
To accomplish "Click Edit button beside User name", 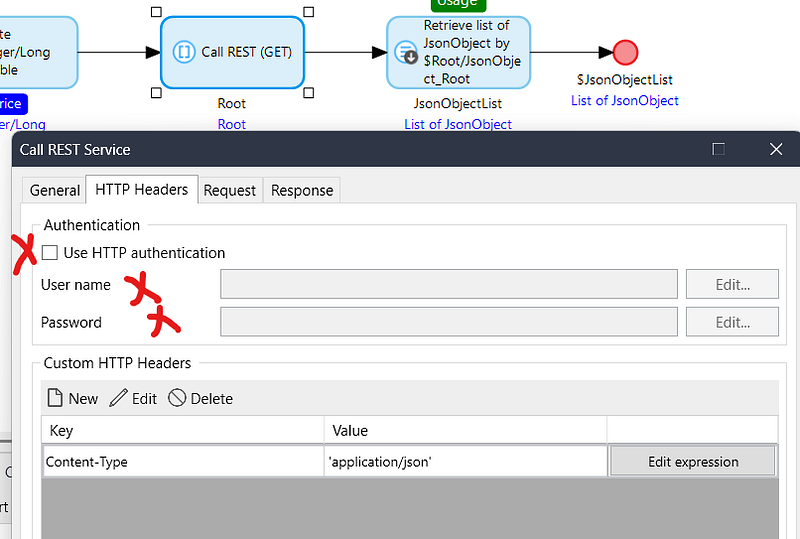I will (x=732, y=284).
